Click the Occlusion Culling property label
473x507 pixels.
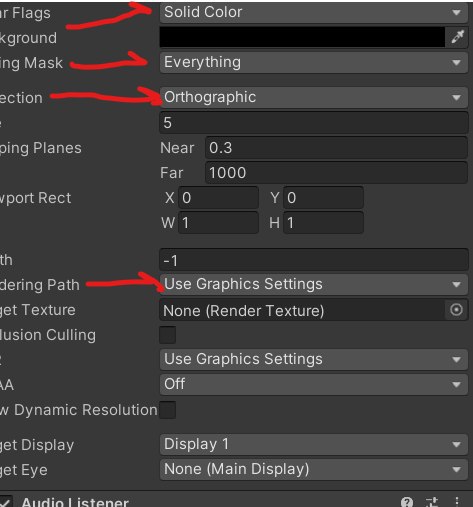pyautogui.click(x=48, y=335)
